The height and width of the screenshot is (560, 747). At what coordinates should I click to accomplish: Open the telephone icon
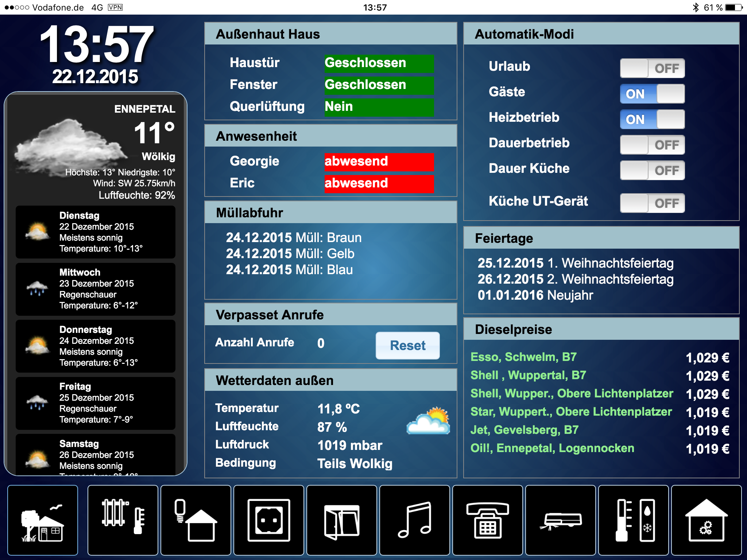point(488,520)
